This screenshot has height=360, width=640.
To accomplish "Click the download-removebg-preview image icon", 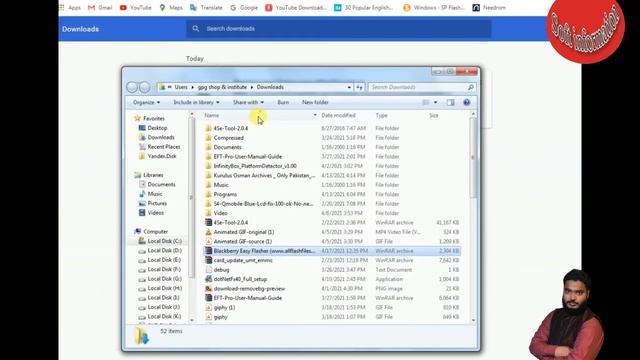I will (x=209, y=289).
